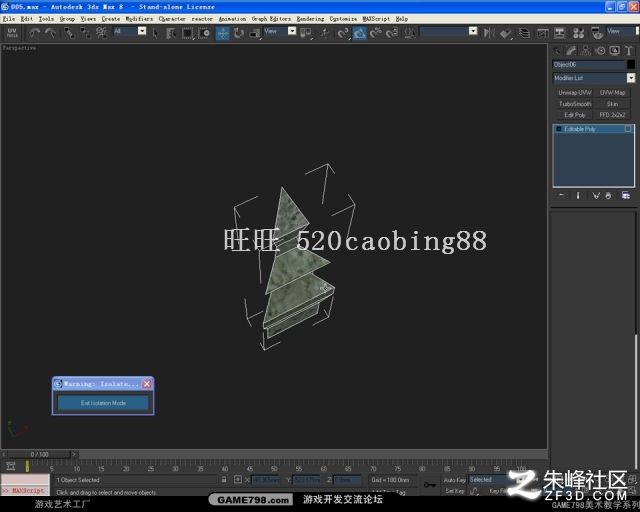The height and width of the screenshot is (512, 640).
Task: Toggle the Angle Snap button
Action: (x=359, y=33)
